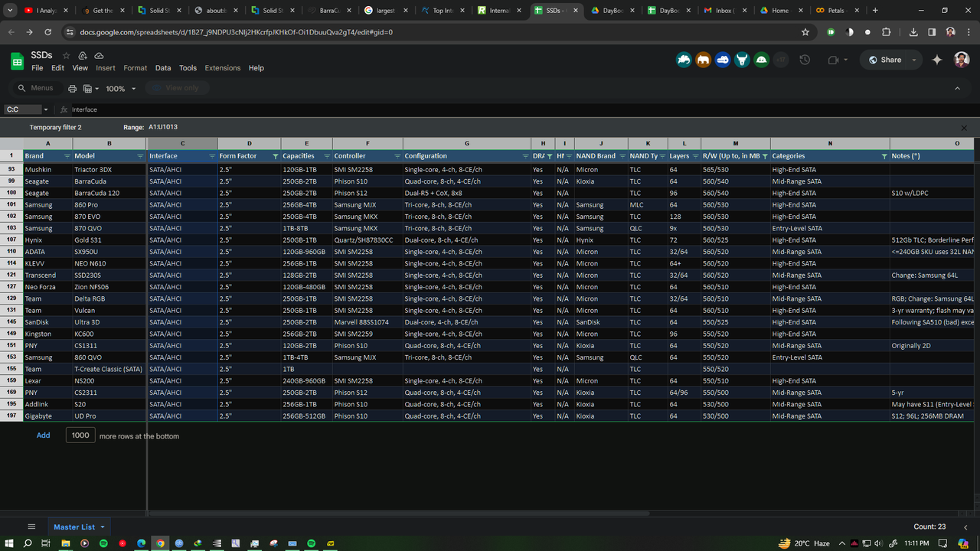Click the Share button

884,60
